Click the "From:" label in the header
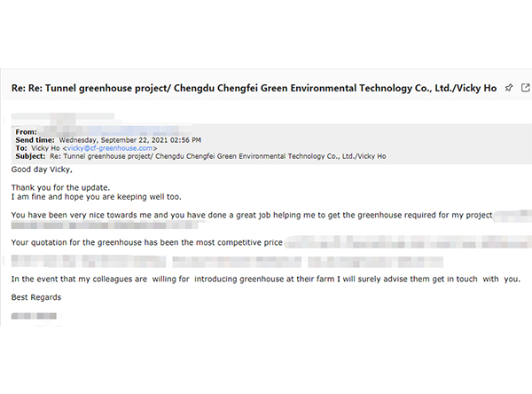This screenshot has width=532, height=394. click(26, 132)
